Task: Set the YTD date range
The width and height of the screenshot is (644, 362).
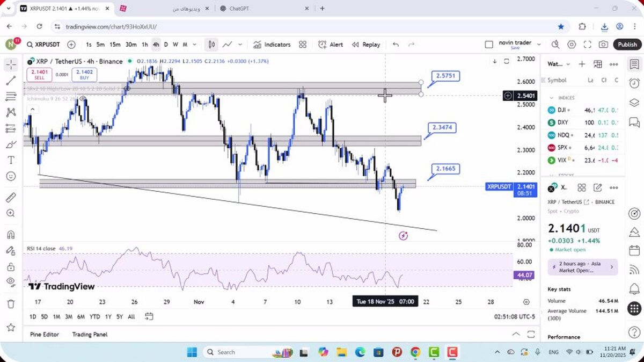Action: (94, 316)
